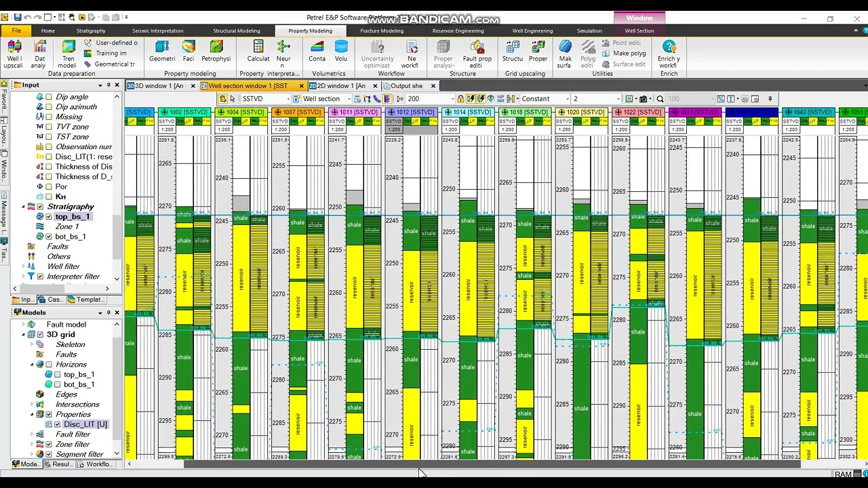Image resolution: width=868 pixels, height=488 pixels.
Task: Close the Well section window 1 tab
Action: (301, 86)
